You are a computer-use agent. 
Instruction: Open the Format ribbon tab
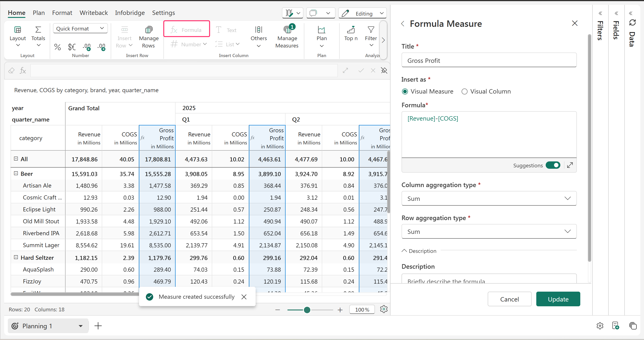(62, 13)
